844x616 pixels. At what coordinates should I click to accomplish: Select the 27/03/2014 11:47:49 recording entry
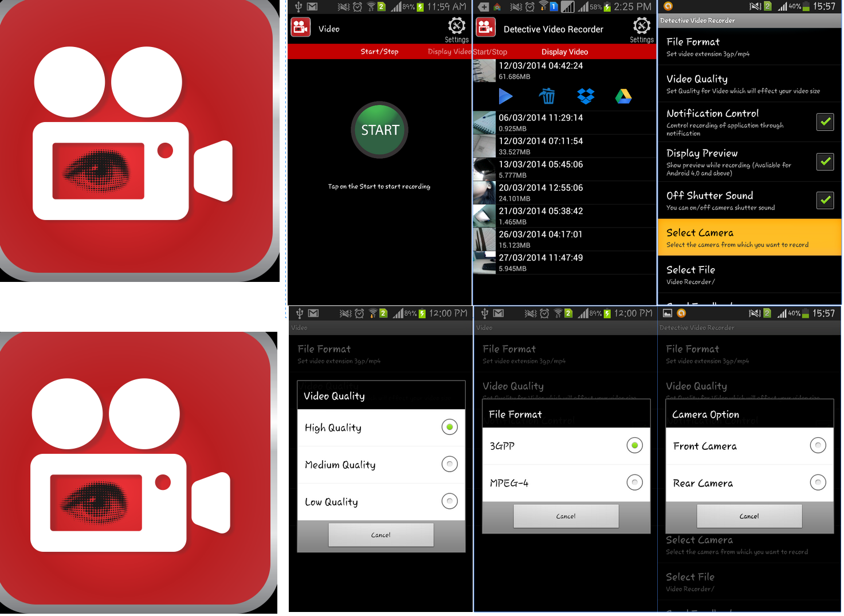(x=564, y=263)
